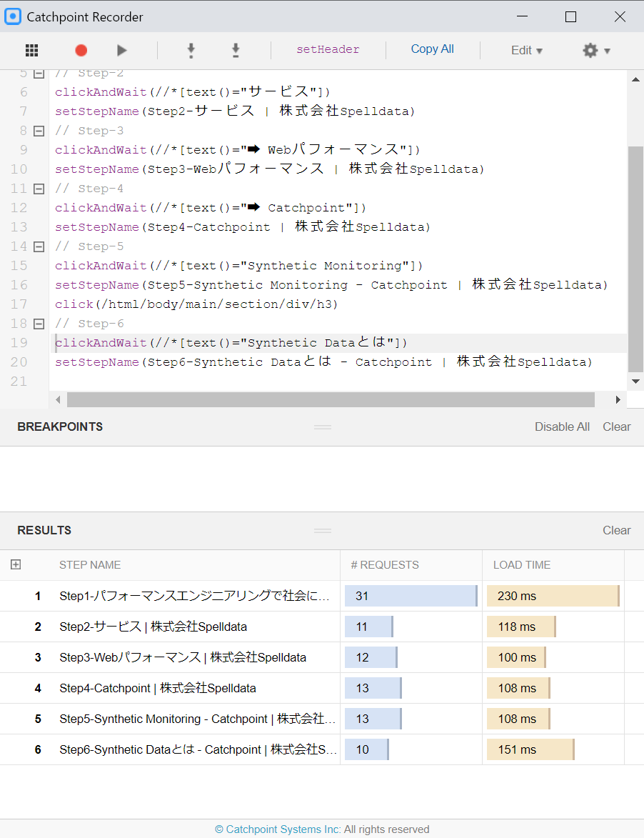Click the drag handle in the RESULTS header
Screen dimensions: 644x838
pyautogui.click(x=323, y=531)
